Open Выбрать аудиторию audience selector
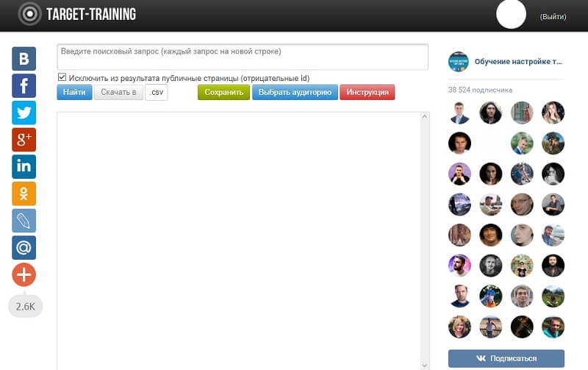Viewport: 588px width, 370px height. click(295, 92)
